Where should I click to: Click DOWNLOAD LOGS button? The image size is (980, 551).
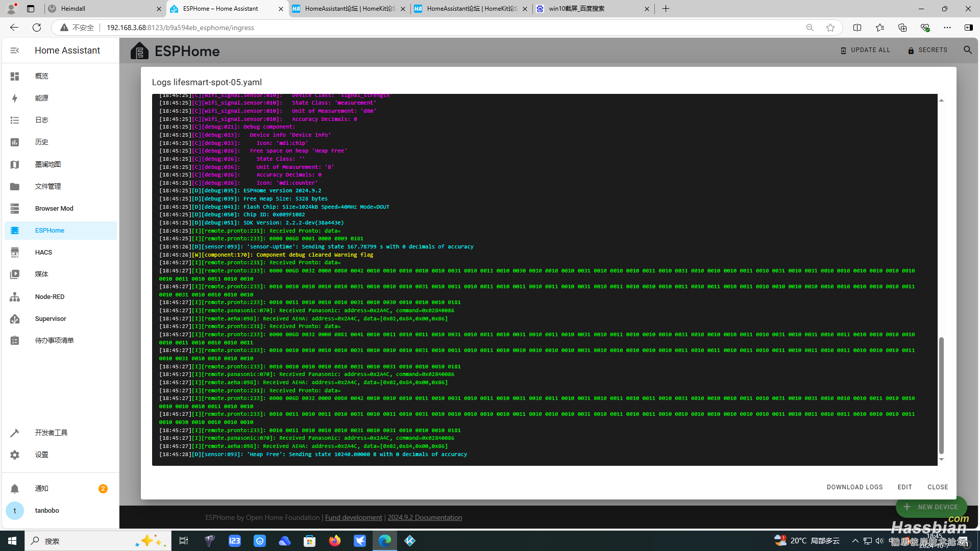[x=854, y=487]
